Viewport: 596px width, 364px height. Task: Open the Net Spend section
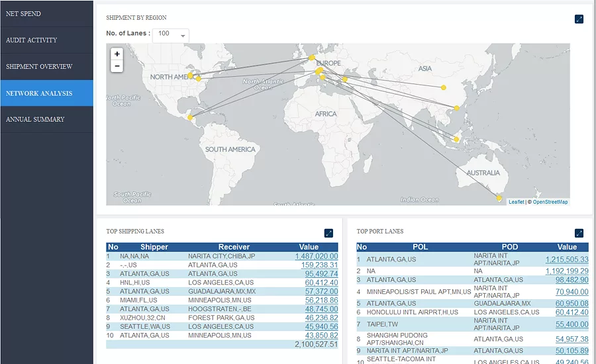click(x=47, y=14)
